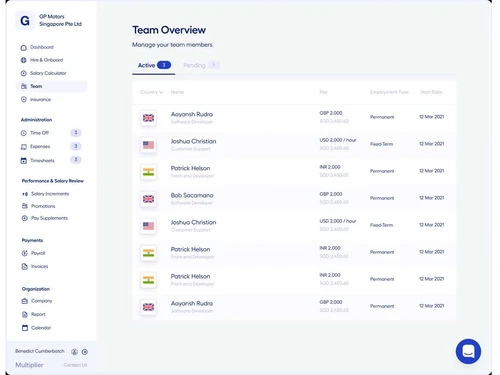Open Bob Sacamano's team member entry
The width and height of the screenshot is (500, 375).
point(294,199)
